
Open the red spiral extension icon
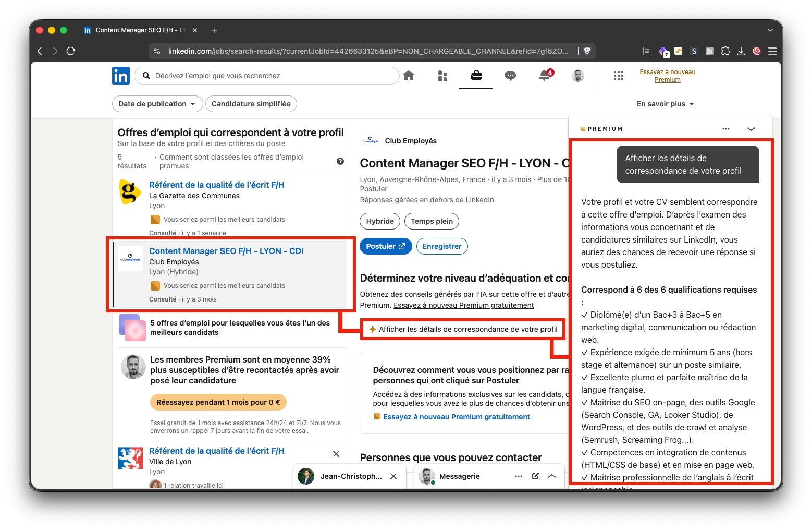757,51
